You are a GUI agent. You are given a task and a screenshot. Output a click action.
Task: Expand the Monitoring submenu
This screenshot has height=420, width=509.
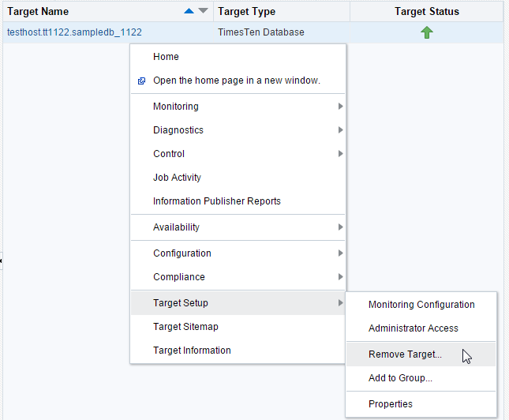(x=238, y=107)
